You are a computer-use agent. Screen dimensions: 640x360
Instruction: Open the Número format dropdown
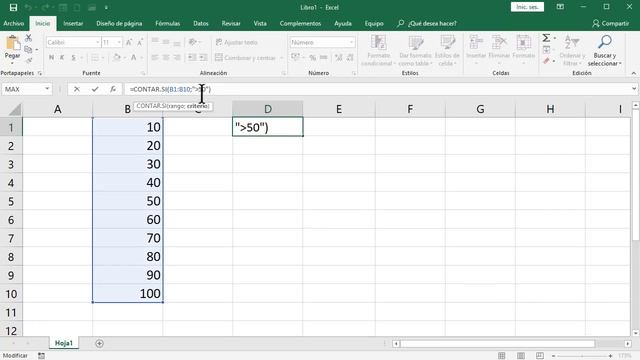pos(351,42)
